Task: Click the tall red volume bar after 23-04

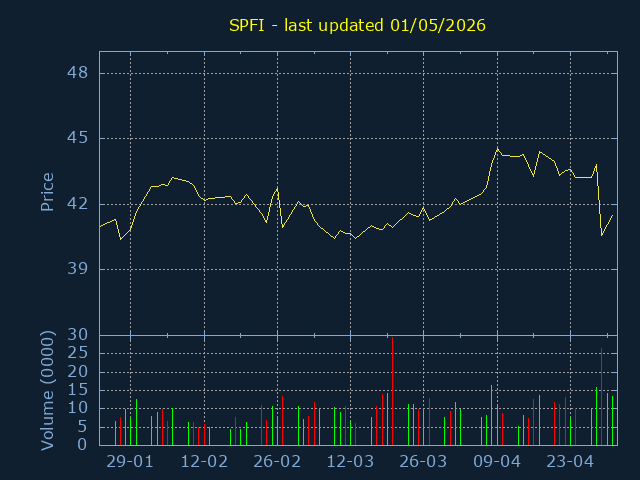Action: click(602, 397)
